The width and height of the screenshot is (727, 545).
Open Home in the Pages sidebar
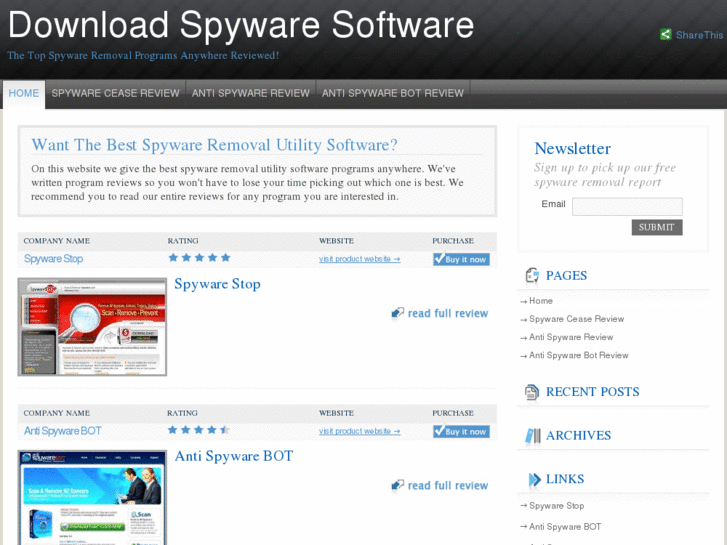[x=541, y=301]
